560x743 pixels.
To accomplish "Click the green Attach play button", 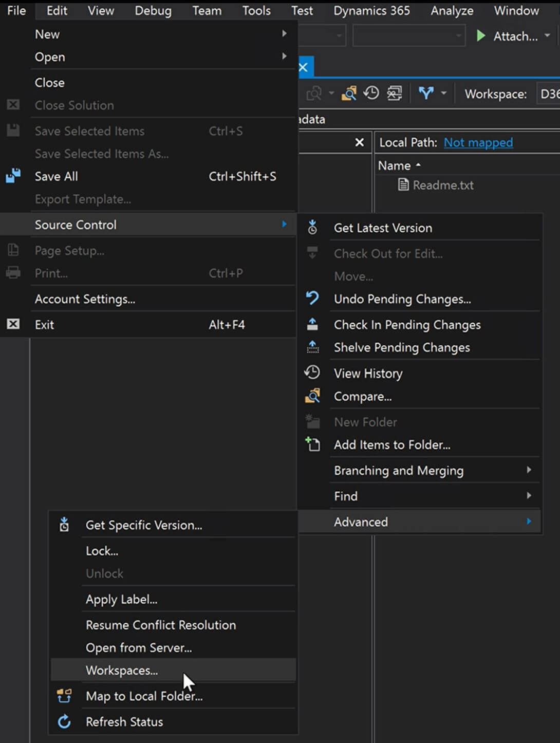I will [x=481, y=36].
